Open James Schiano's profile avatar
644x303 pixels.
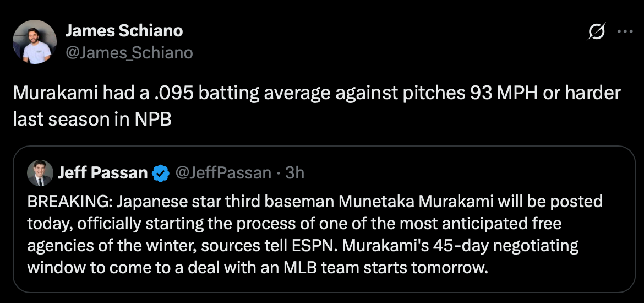(35, 42)
